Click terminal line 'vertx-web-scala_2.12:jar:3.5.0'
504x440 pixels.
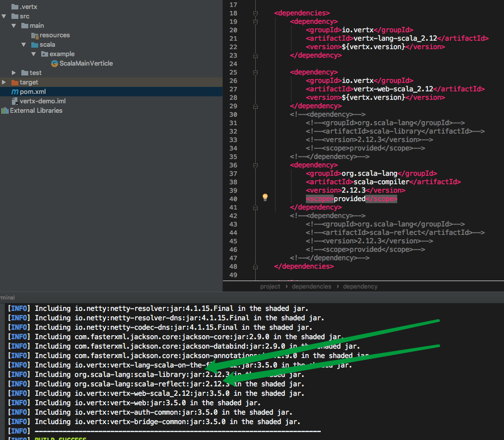(x=156, y=393)
